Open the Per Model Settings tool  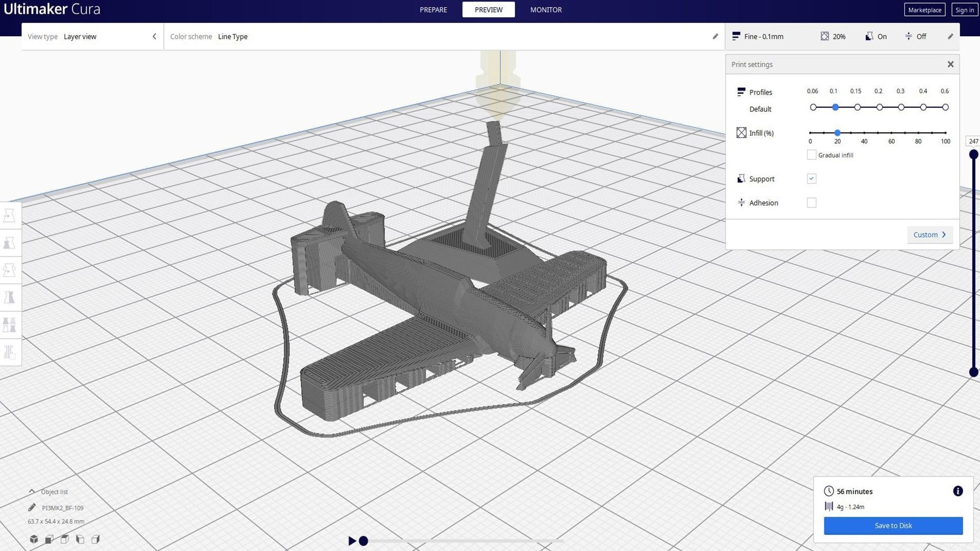10,324
